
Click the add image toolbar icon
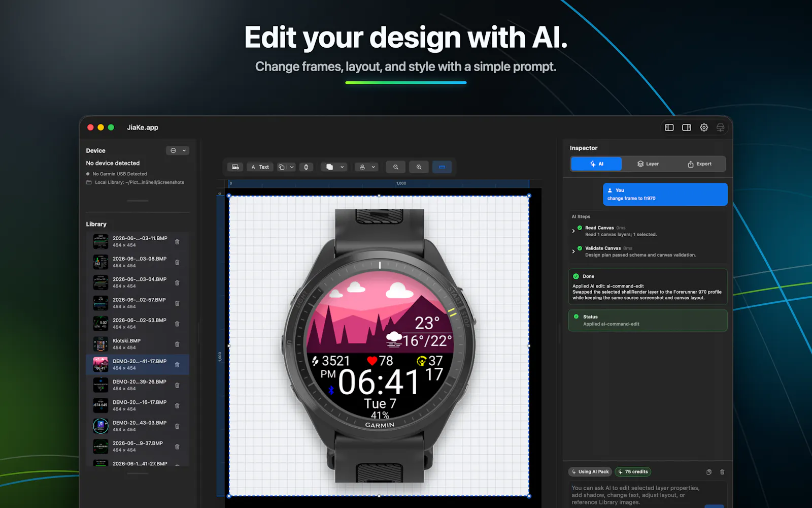[235, 167]
